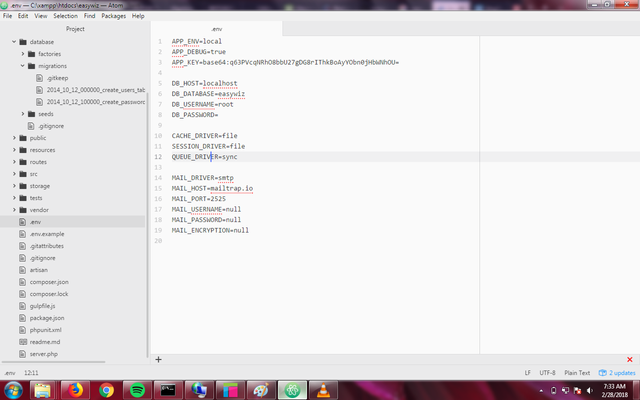The image size is (640, 400).
Task: Click the volume icon in system tray
Action: click(x=589, y=391)
